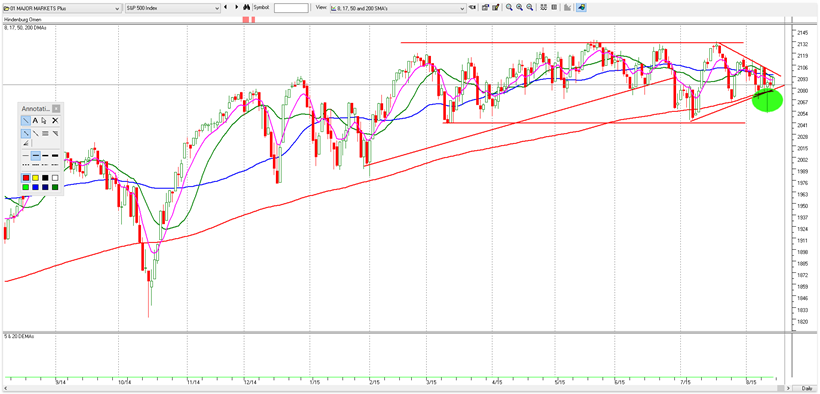Select the dash-dot line style

pos(45,164)
